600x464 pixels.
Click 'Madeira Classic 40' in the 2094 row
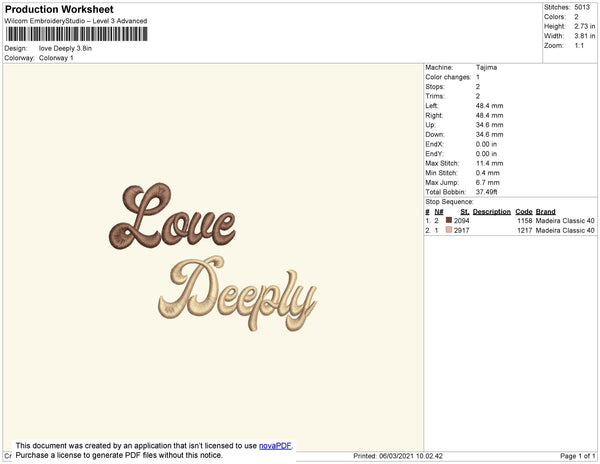(565, 221)
